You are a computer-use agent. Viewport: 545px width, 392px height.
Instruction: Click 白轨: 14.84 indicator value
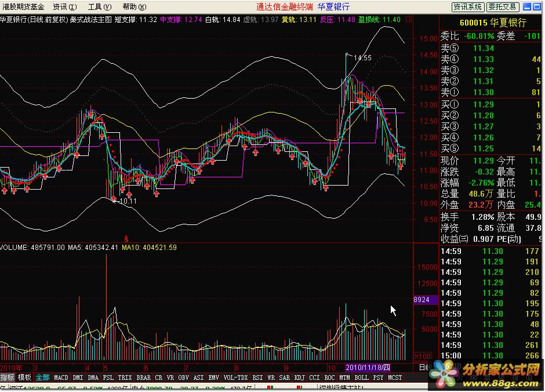point(223,20)
